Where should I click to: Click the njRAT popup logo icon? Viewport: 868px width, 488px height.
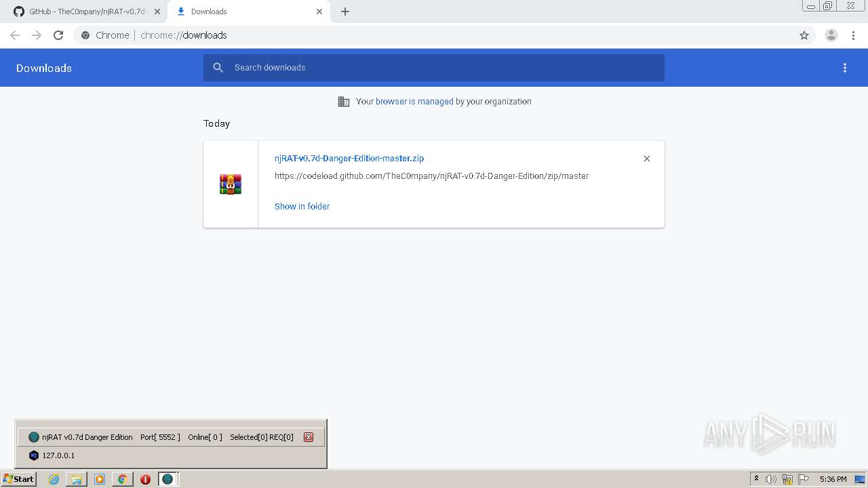[x=34, y=437]
